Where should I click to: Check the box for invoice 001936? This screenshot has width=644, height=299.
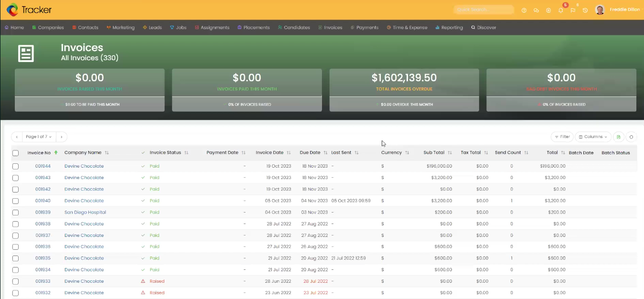coord(15,247)
